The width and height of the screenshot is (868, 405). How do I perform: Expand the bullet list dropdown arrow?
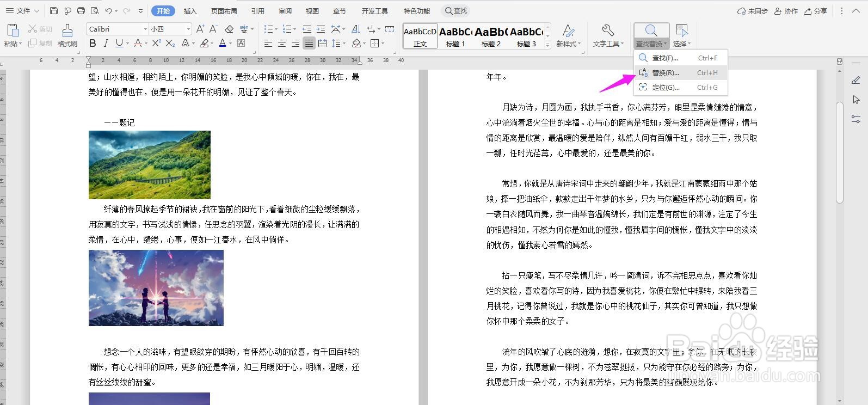point(276,29)
